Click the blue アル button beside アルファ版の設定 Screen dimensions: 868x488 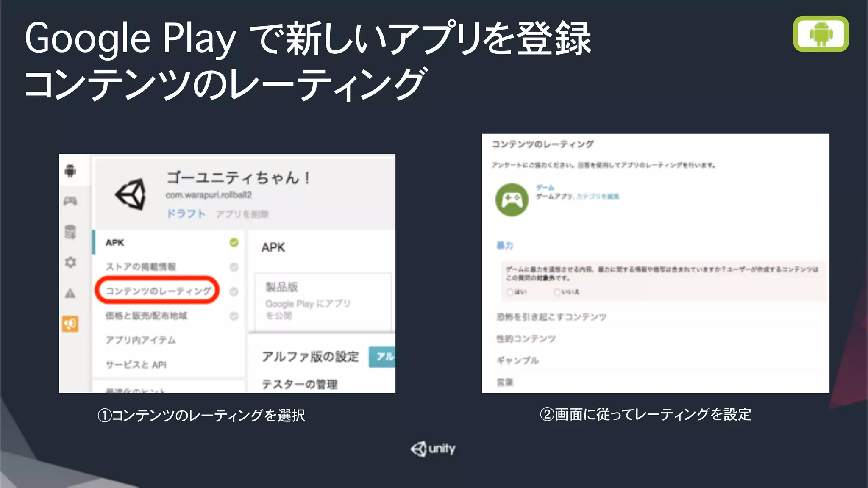pyautogui.click(x=382, y=357)
